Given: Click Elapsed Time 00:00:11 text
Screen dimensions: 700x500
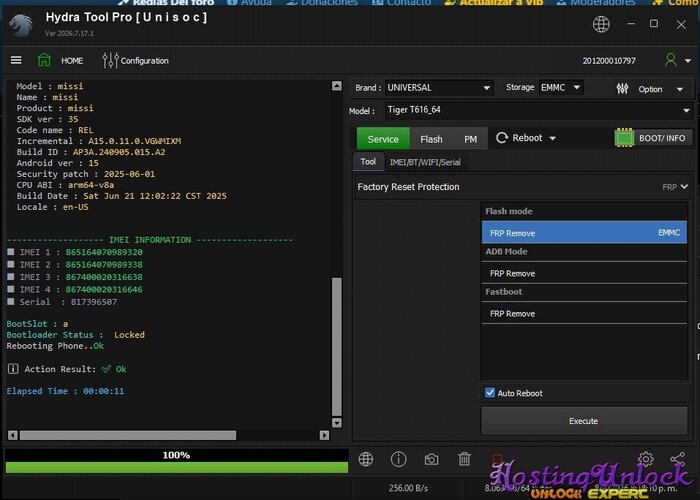Looking at the screenshot, I should pyautogui.click(x=65, y=391).
